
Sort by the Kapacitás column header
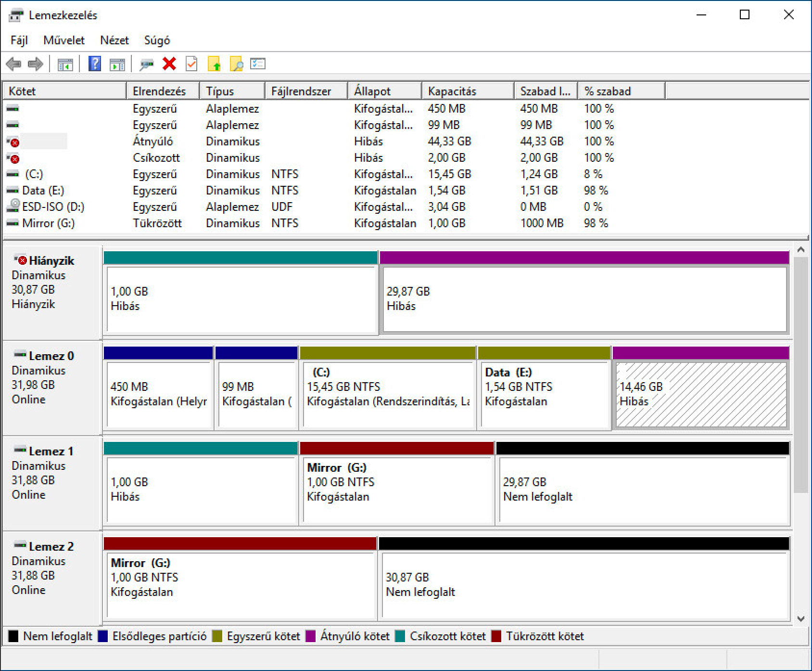(x=468, y=91)
